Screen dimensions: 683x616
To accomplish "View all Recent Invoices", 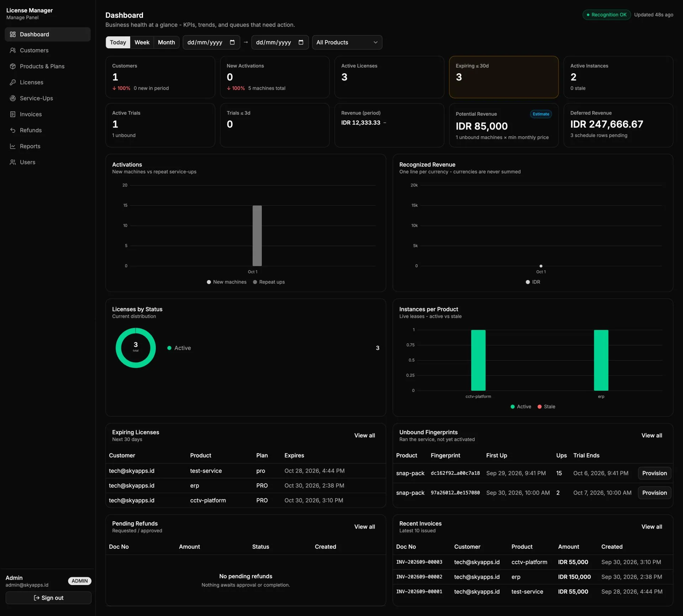I will [652, 527].
